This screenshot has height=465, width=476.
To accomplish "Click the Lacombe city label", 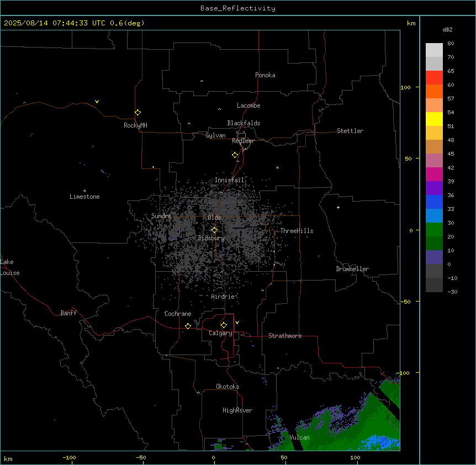I will pos(248,105).
